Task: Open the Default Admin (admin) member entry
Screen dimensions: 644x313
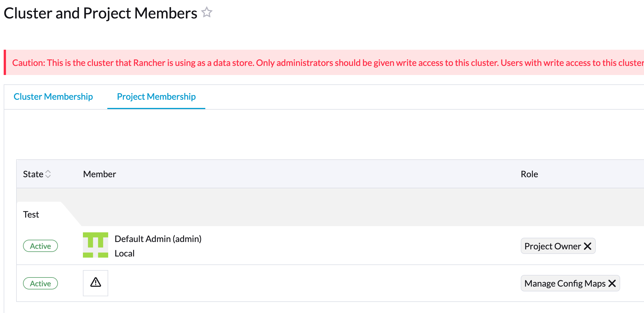Action: point(158,239)
